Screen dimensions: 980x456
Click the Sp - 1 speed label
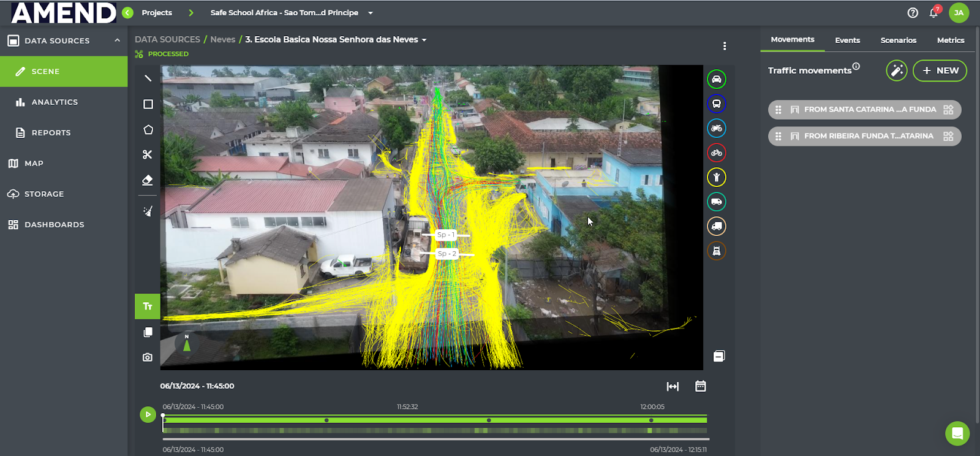pos(446,235)
